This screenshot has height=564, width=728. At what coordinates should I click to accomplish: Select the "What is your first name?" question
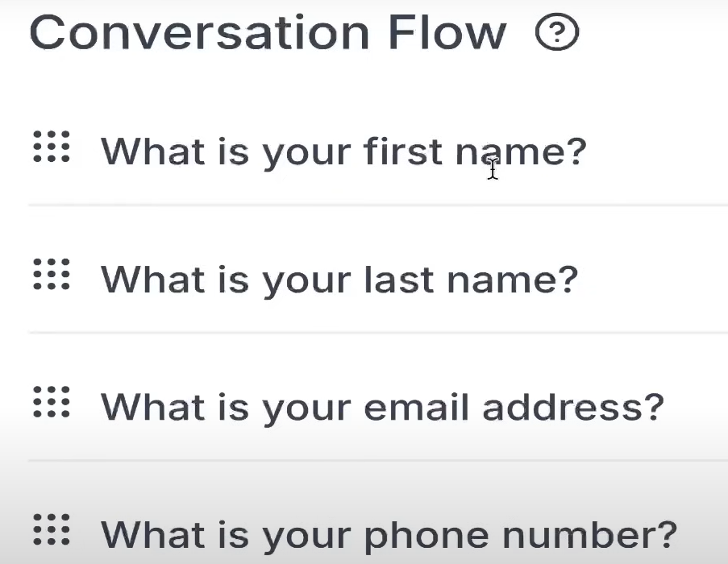tap(343, 151)
